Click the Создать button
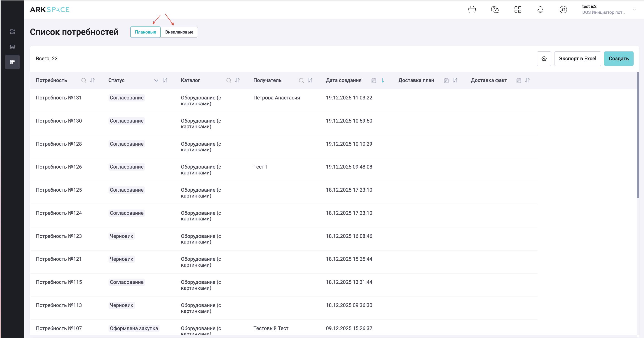 coord(618,59)
